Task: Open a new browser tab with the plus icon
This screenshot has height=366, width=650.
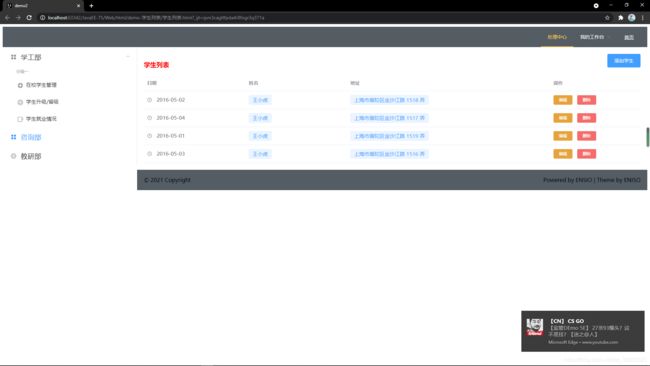Action: [91, 6]
